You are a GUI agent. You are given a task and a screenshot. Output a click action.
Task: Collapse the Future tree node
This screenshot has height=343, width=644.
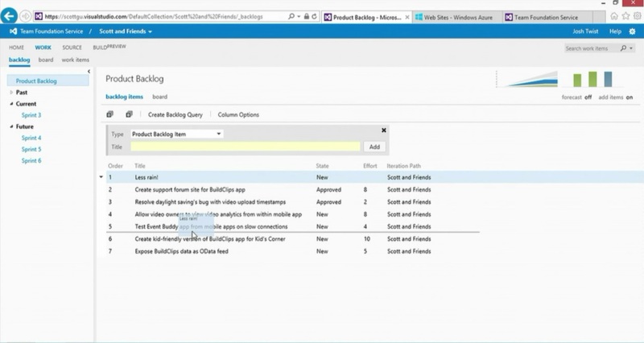point(11,126)
